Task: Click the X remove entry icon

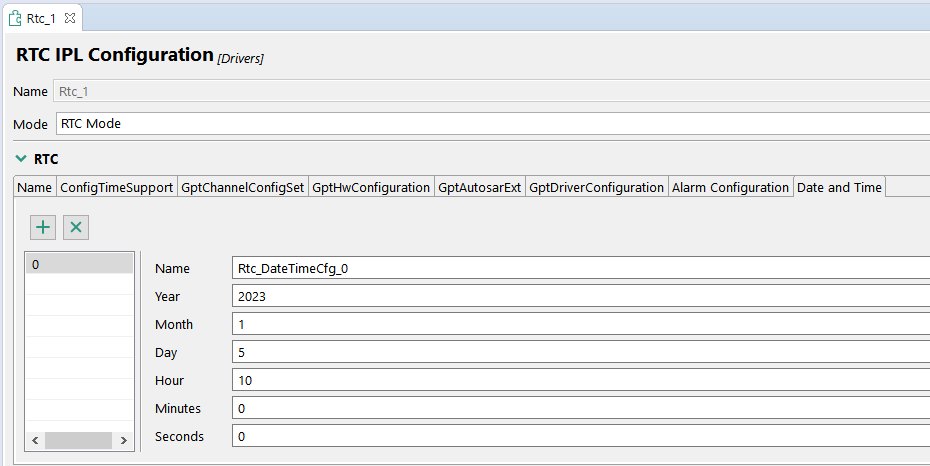Action: click(76, 227)
